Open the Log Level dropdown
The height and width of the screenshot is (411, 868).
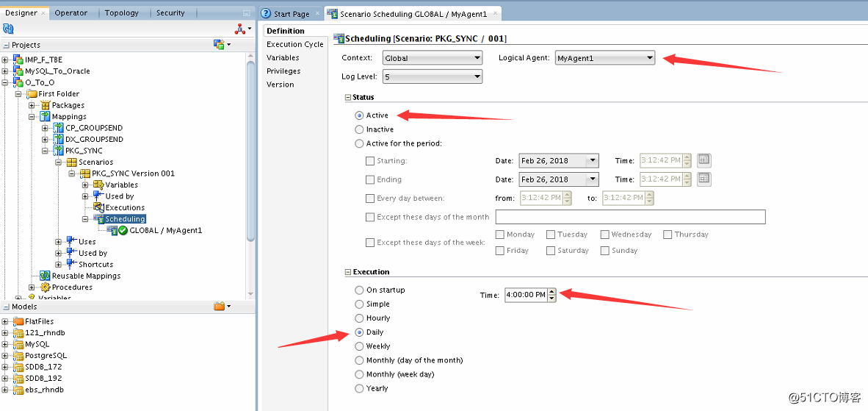433,76
